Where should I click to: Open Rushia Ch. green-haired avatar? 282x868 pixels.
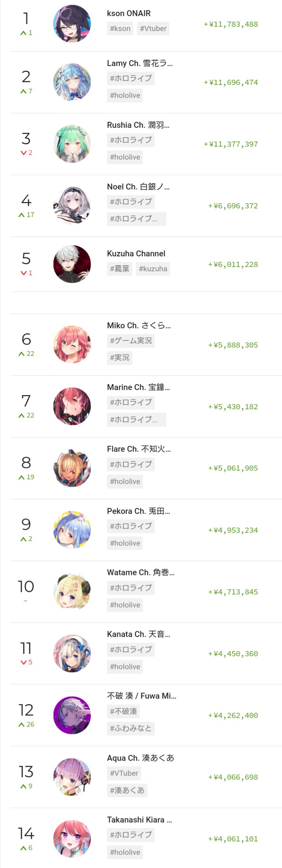[x=72, y=144]
